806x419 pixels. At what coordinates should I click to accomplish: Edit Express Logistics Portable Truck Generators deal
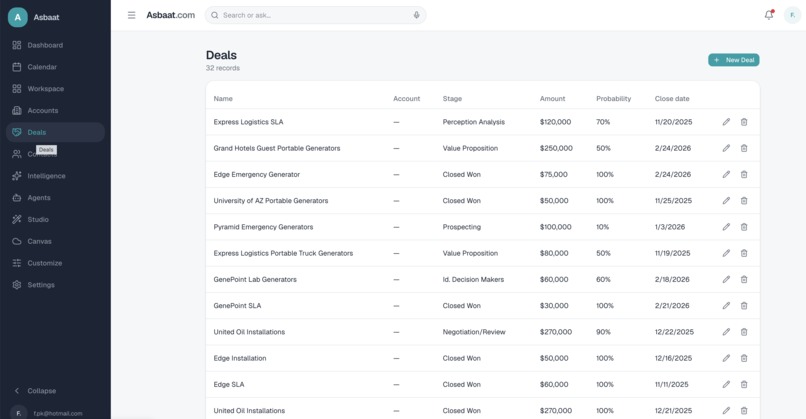coord(726,253)
